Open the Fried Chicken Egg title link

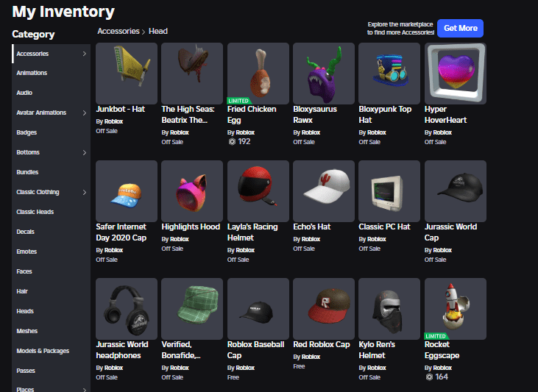pyautogui.click(x=252, y=115)
